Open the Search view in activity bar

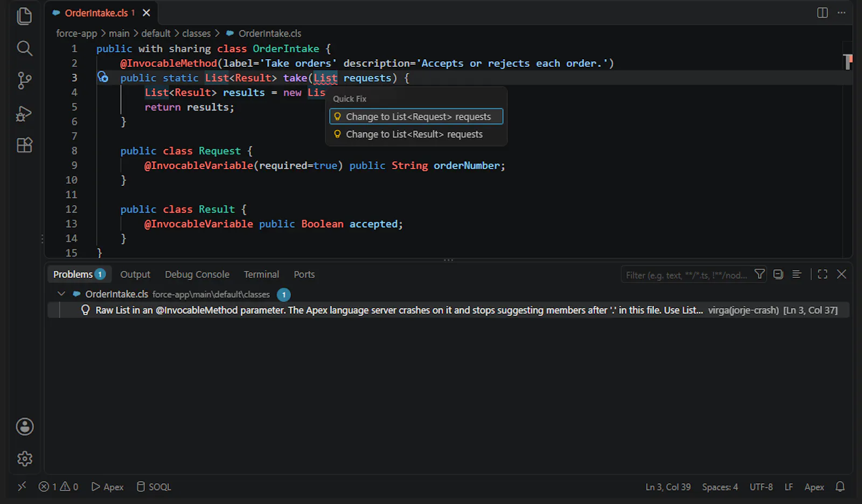[25, 48]
